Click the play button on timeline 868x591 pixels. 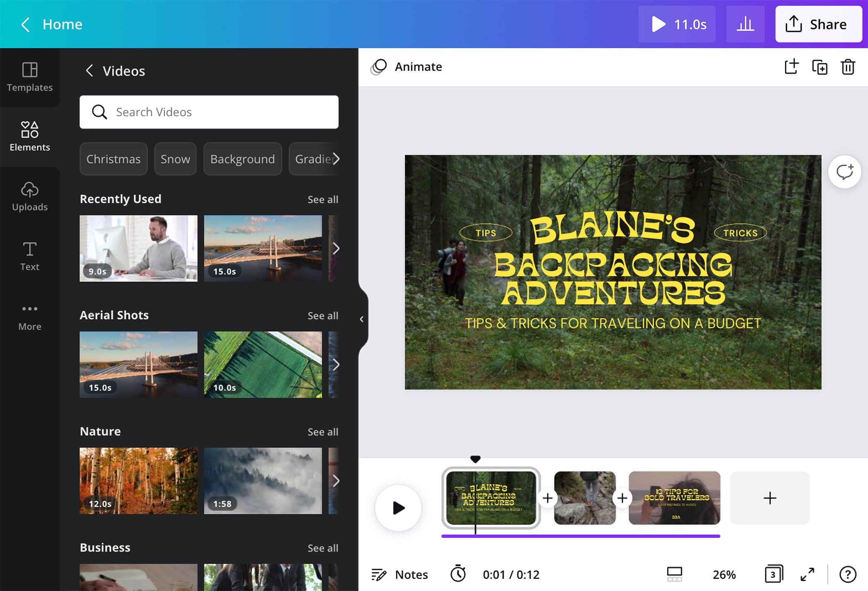point(398,507)
